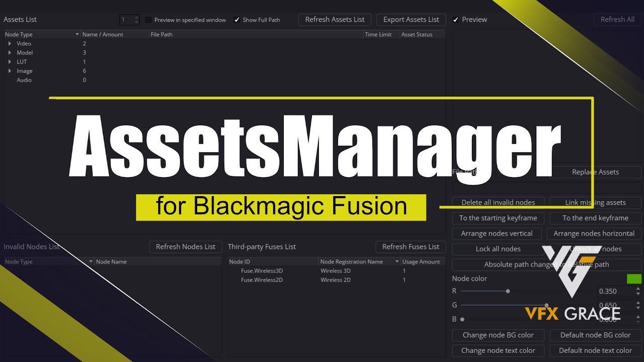Expand the LUT node type row
This screenshot has width=644, height=362.
(10, 62)
